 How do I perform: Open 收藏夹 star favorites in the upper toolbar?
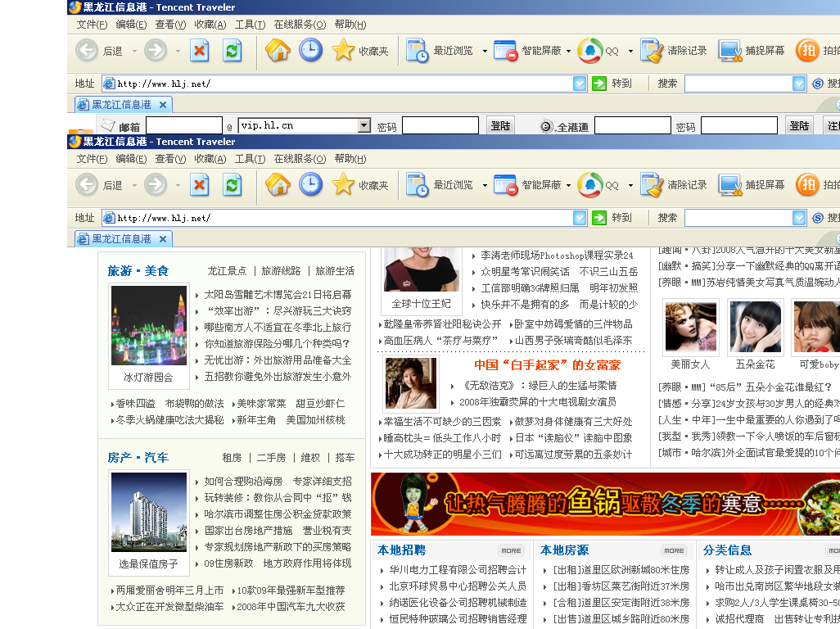click(344, 51)
